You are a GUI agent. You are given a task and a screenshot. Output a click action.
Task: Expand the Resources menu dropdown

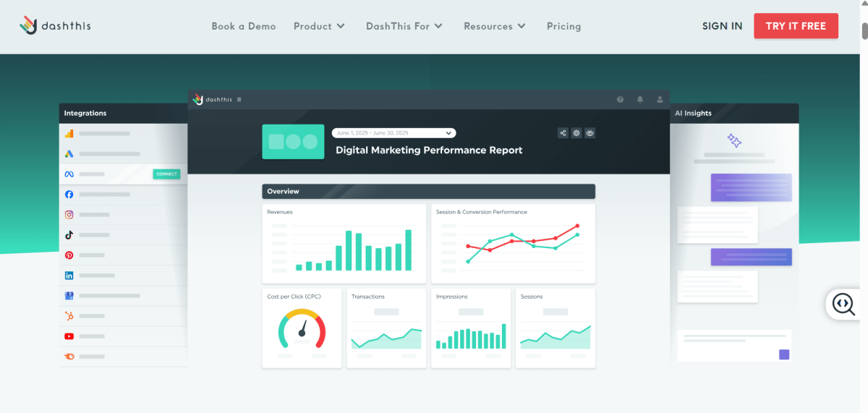point(495,26)
